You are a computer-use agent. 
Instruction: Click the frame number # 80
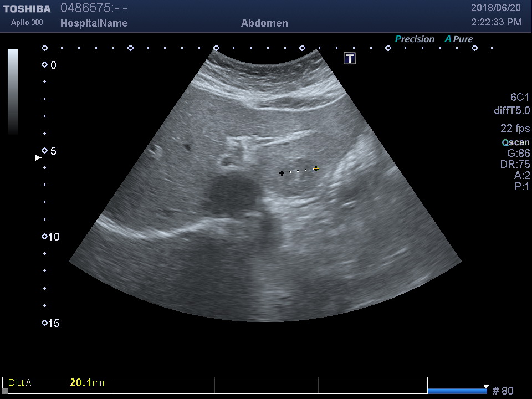pyautogui.click(x=503, y=391)
